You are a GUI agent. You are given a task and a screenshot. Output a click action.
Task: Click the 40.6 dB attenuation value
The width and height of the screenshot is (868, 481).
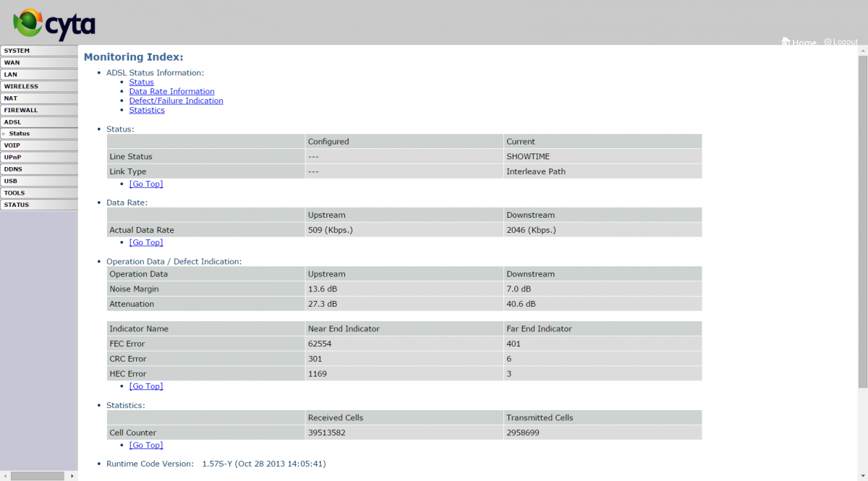coord(522,304)
